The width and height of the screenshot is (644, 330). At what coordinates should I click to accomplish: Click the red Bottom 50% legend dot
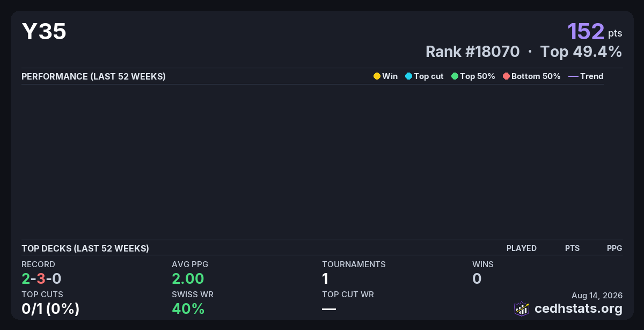point(506,76)
